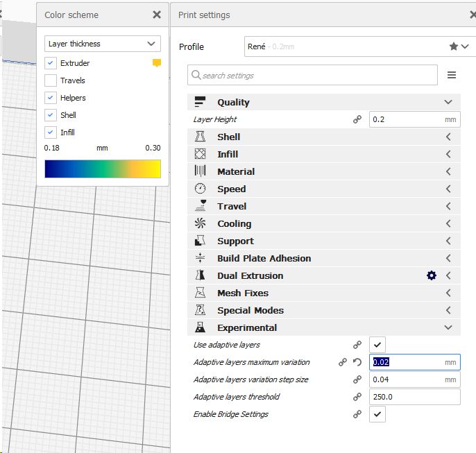
Task: Click the Layer Height value field
Action: coord(415,119)
